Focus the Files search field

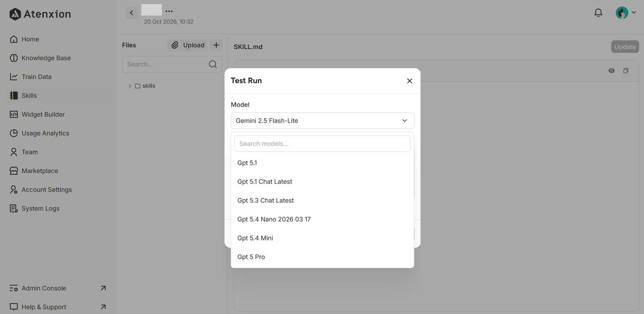[172, 64]
